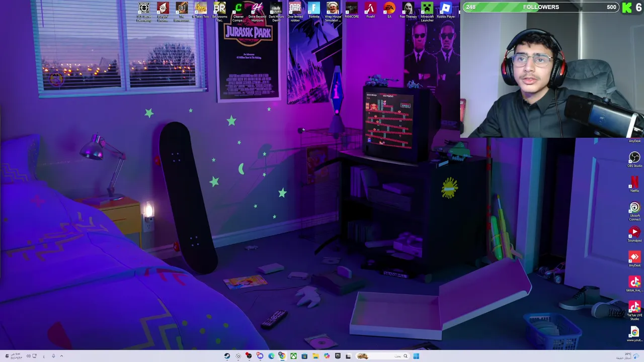The width and height of the screenshot is (644, 362).
Task: Open File Explorer from the taskbar
Action: [315, 356]
